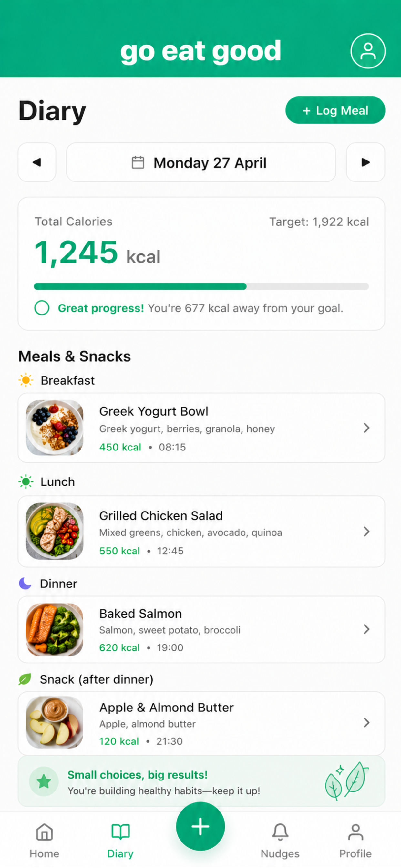Expand Grilled Chicken Salad details chevron
The height and width of the screenshot is (868, 401).
pos(367,532)
